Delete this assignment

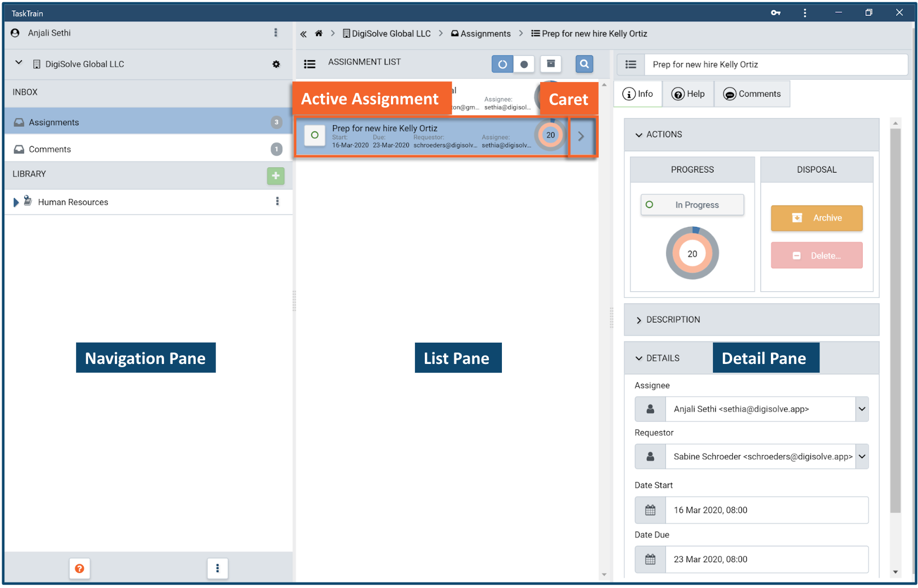point(816,255)
